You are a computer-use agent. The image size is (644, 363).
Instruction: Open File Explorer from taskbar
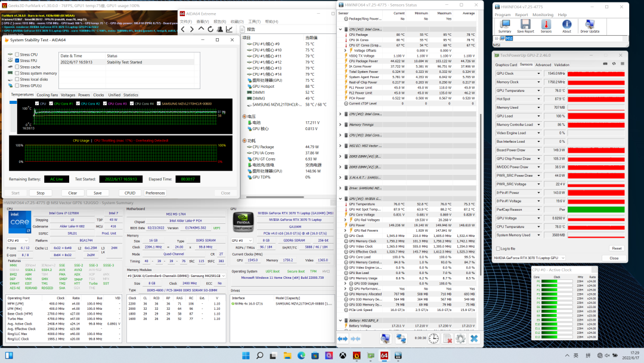pyautogui.click(x=287, y=356)
